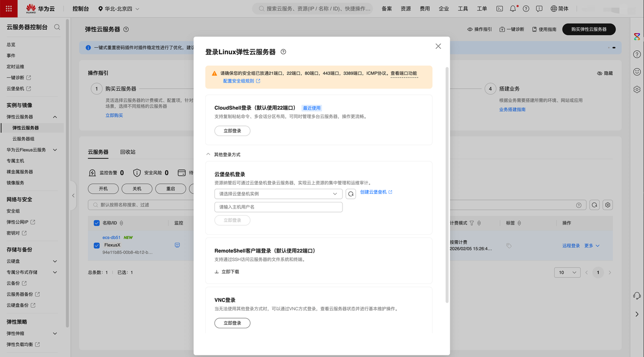Open table settings gear icon
Viewport: 644px width, 357px height.
click(608, 205)
